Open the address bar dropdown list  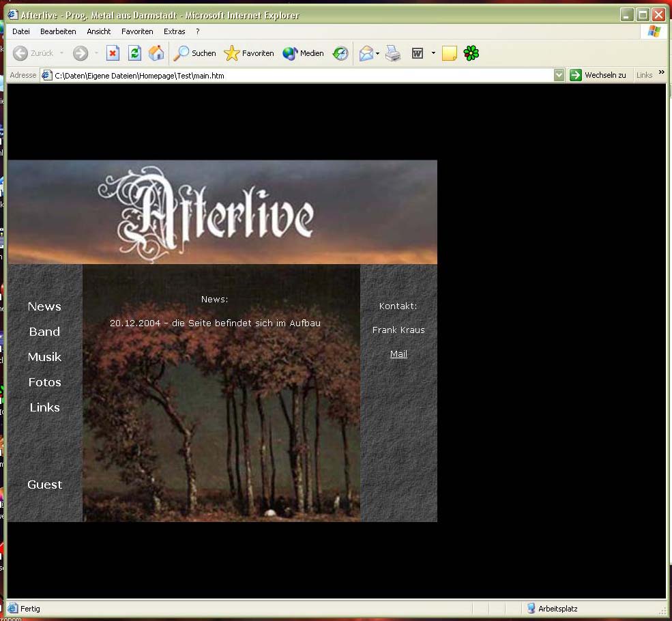559,75
